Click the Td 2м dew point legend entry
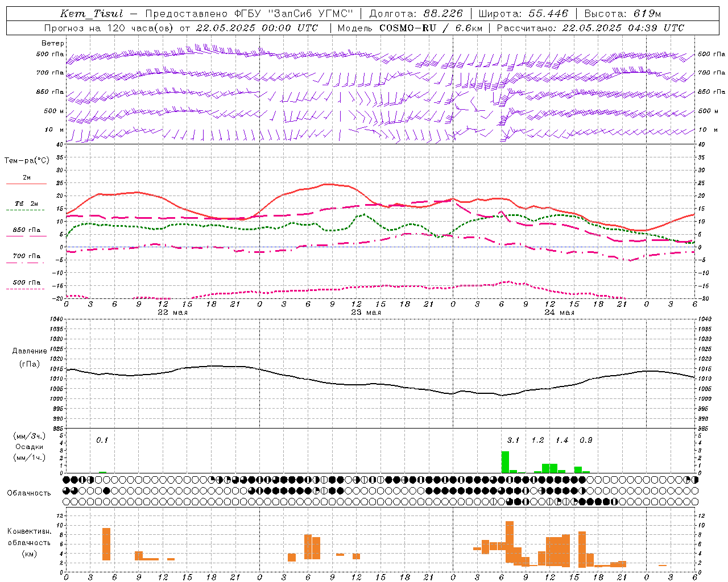Viewport: 728px width, 582px height. 26,205
